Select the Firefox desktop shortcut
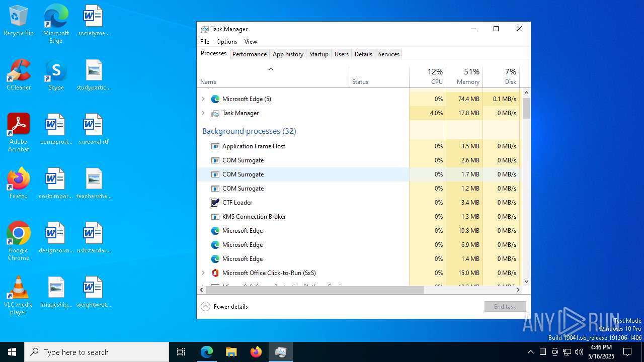The image size is (644, 362). 19,184
